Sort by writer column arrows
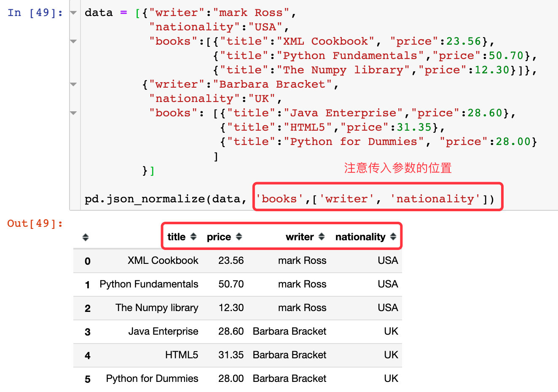 coord(322,236)
